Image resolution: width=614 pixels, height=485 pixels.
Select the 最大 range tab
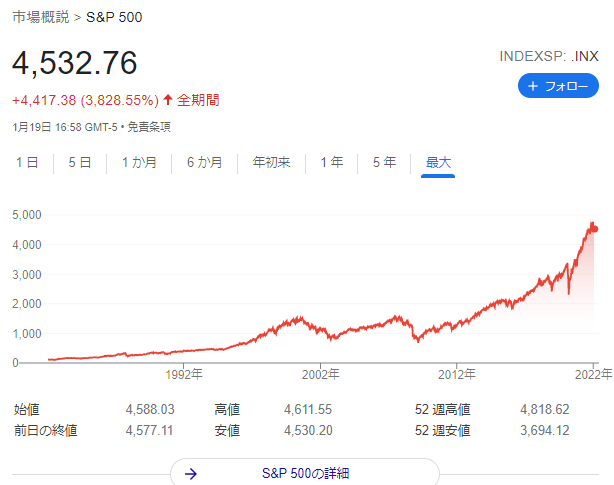438,162
